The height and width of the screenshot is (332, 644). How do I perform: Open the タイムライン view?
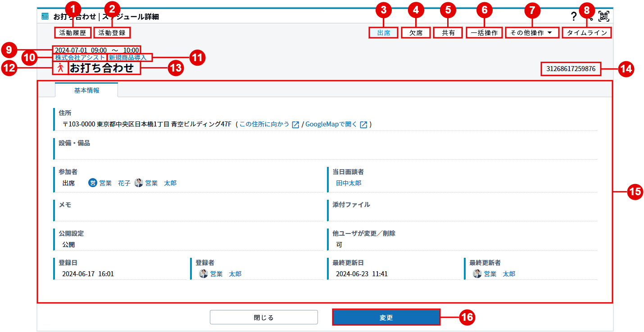[x=587, y=33]
